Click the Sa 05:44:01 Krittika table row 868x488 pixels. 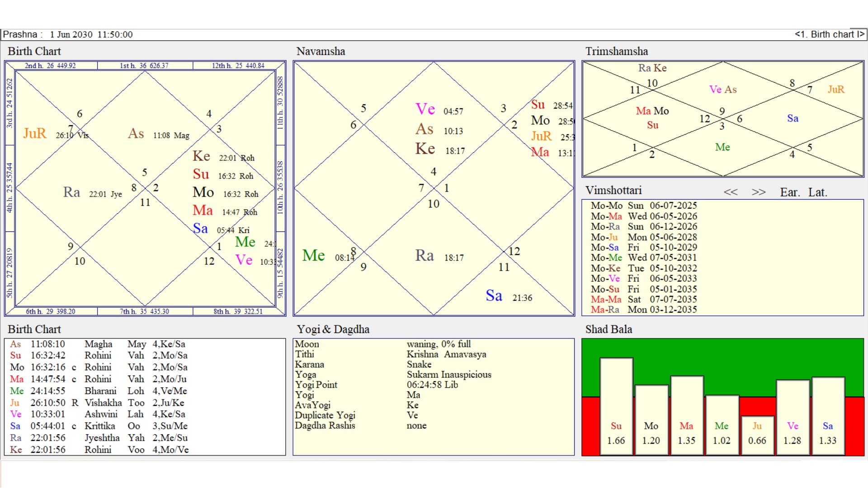click(x=99, y=426)
